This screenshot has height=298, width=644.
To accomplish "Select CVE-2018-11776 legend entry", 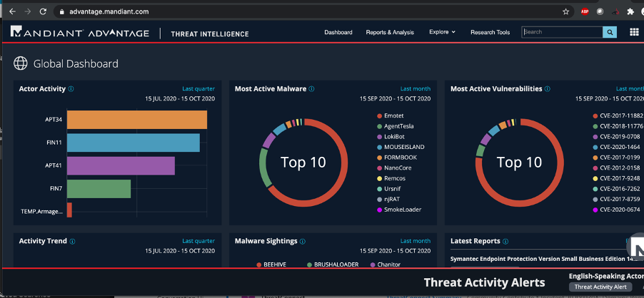I will click(x=618, y=126).
